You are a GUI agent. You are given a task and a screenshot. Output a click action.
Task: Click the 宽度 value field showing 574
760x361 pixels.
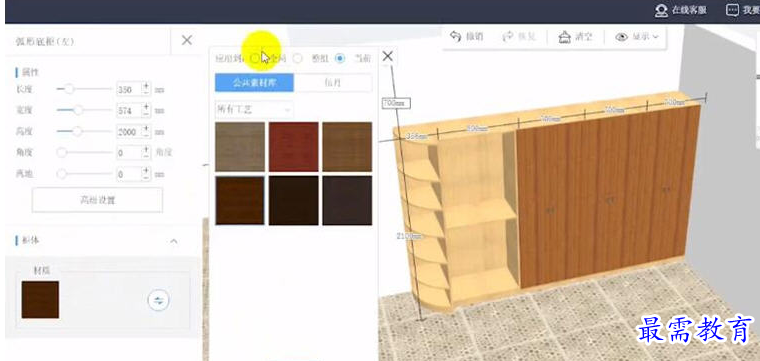[128, 110]
